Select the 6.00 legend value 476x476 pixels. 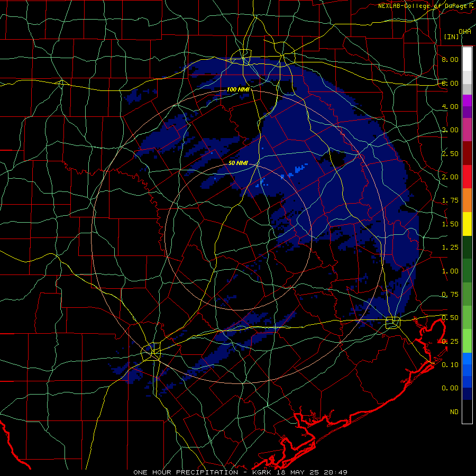pyautogui.click(x=450, y=83)
